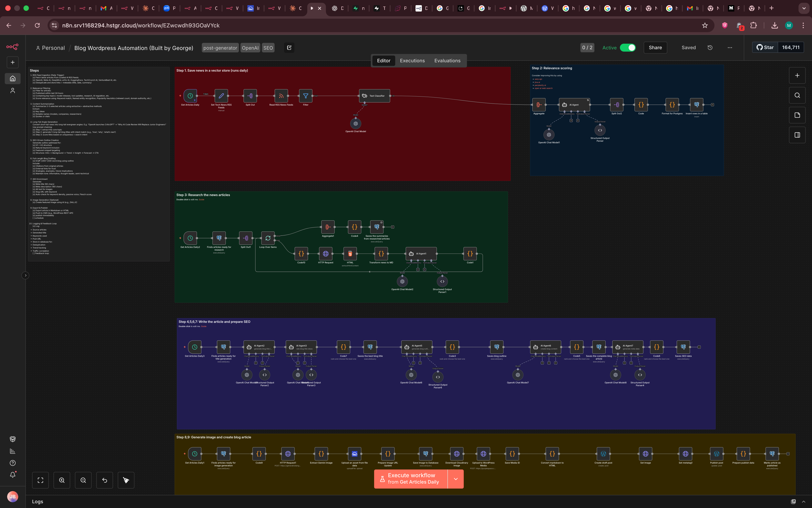Switch to the Editor tab
The height and width of the screenshot is (508, 812).
click(384, 61)
